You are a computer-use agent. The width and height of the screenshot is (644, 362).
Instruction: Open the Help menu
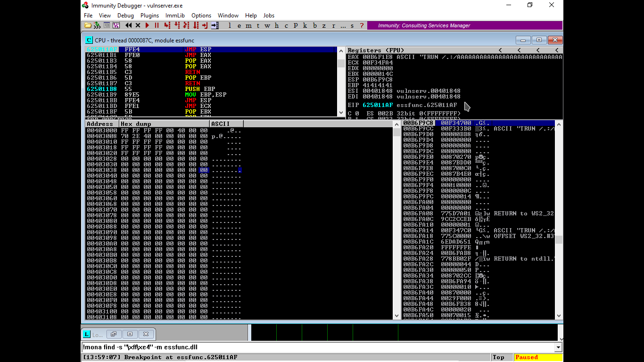[x=251, y=16]
